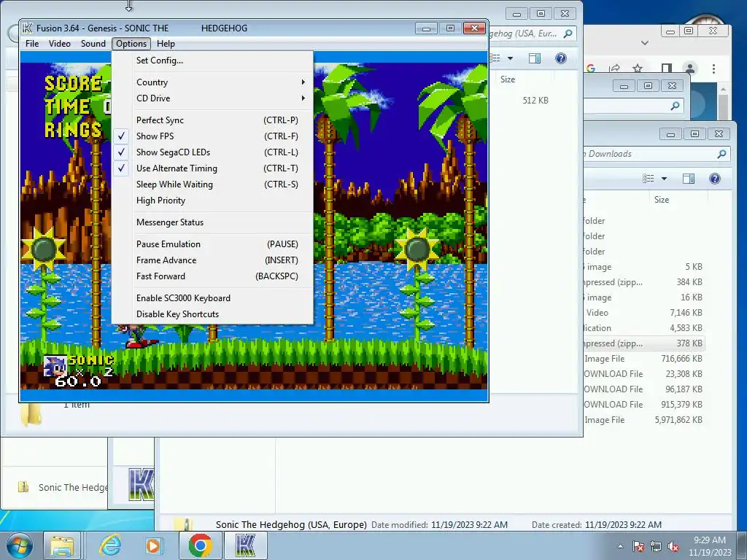The height and width of the screenshot is (560, 747).
Task: Open help icon in Sonic folder window
Action: pyautogui.click(x=561, y=58)
